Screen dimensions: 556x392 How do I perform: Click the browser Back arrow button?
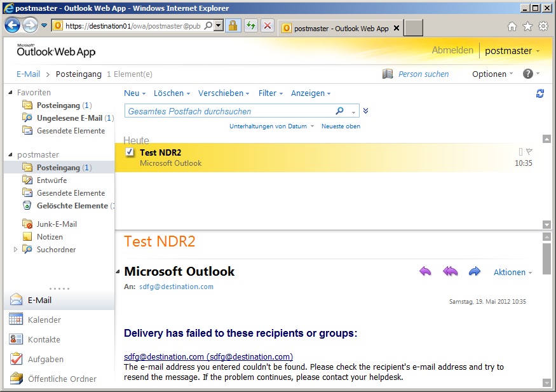click(x=13, y=25)
